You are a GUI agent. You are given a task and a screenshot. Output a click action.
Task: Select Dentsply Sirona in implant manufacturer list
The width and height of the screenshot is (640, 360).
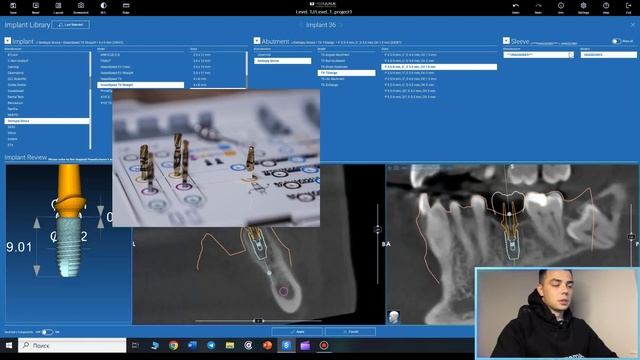pyautogui.click(x=47, y=121)
